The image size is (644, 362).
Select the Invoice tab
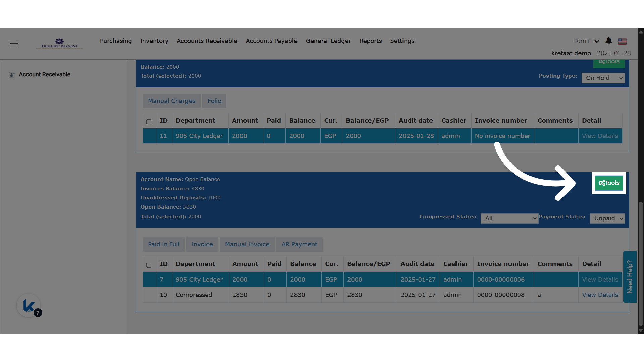pos(202,244)
